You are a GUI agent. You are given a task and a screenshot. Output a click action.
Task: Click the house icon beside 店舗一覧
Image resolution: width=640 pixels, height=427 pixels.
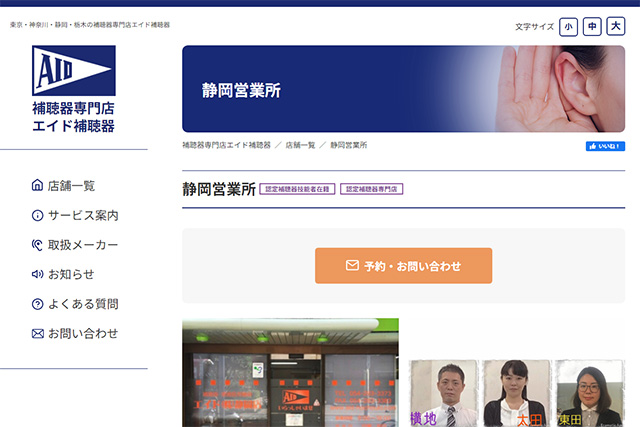[38, 185]
